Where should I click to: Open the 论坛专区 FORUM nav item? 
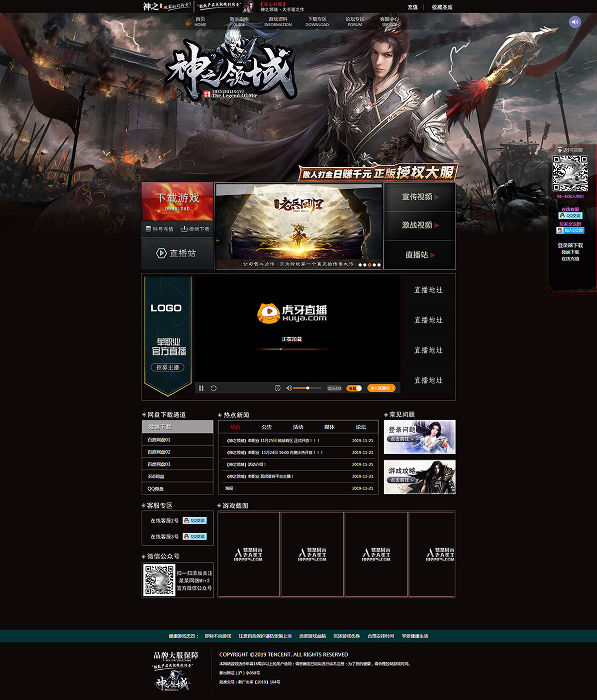tap(355, 21)
